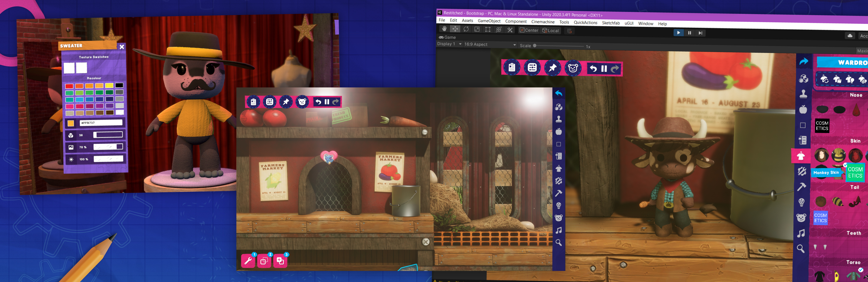Select the Rotate tool in Unity toolbar

[x=466, y=29]
